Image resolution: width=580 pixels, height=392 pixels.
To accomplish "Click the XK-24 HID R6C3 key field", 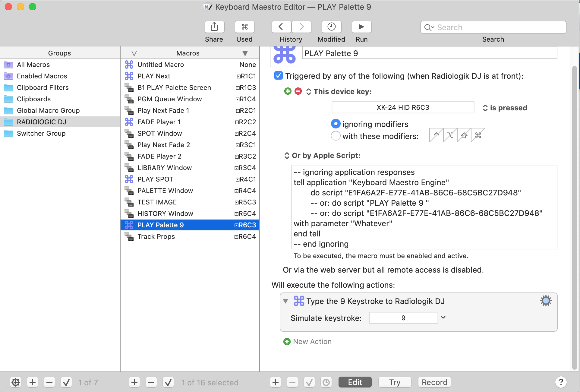I will pos(403,107).
